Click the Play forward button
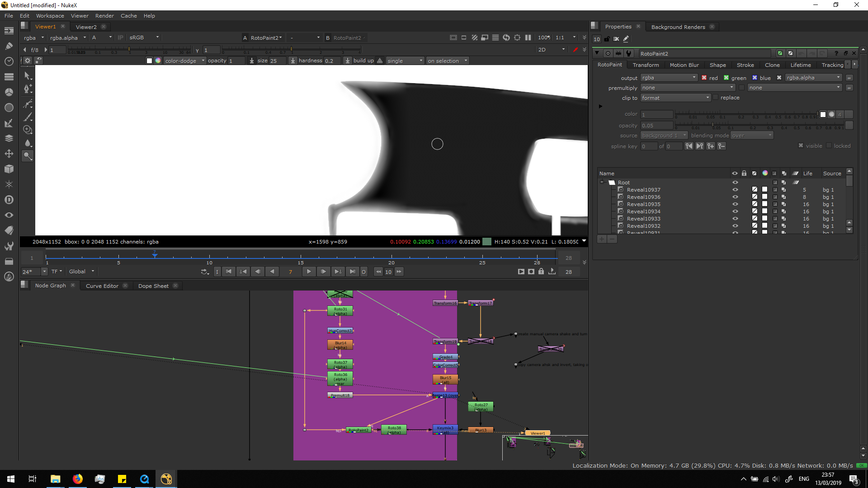Screen dimensions: 868x488 (x=309, y=272)
